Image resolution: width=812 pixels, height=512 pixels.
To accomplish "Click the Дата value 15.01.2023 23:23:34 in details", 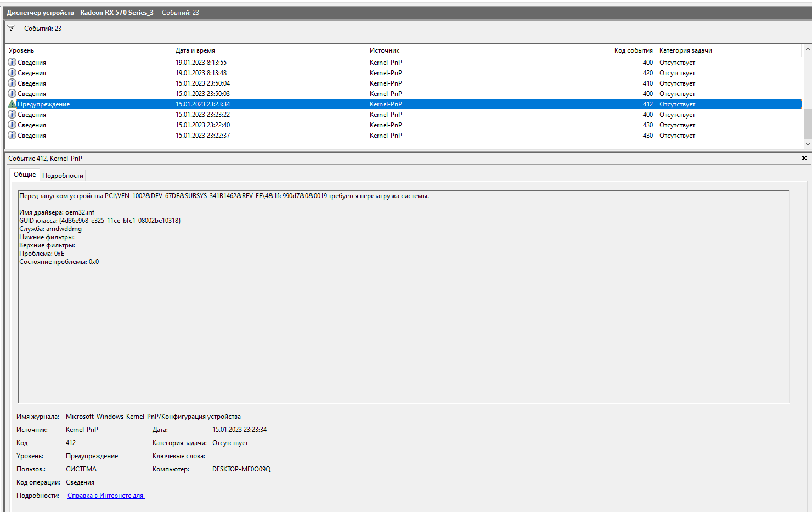I will (239, 430).
